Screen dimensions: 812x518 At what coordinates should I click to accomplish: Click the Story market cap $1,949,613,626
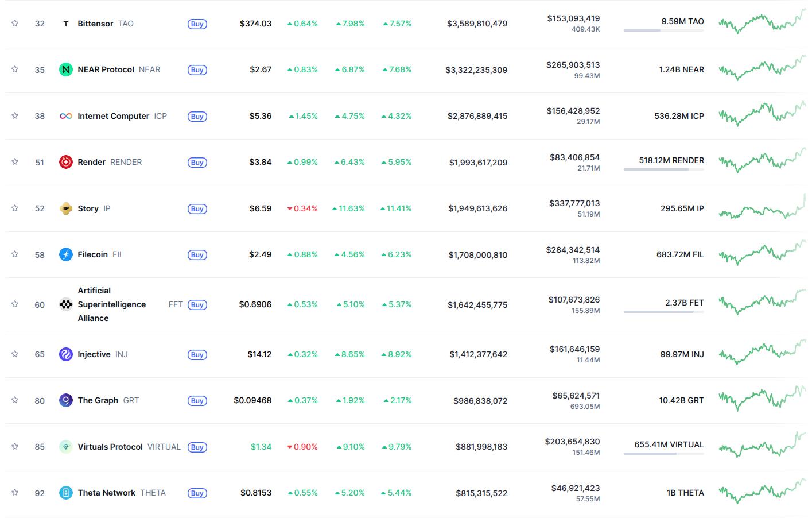(478, 208)
